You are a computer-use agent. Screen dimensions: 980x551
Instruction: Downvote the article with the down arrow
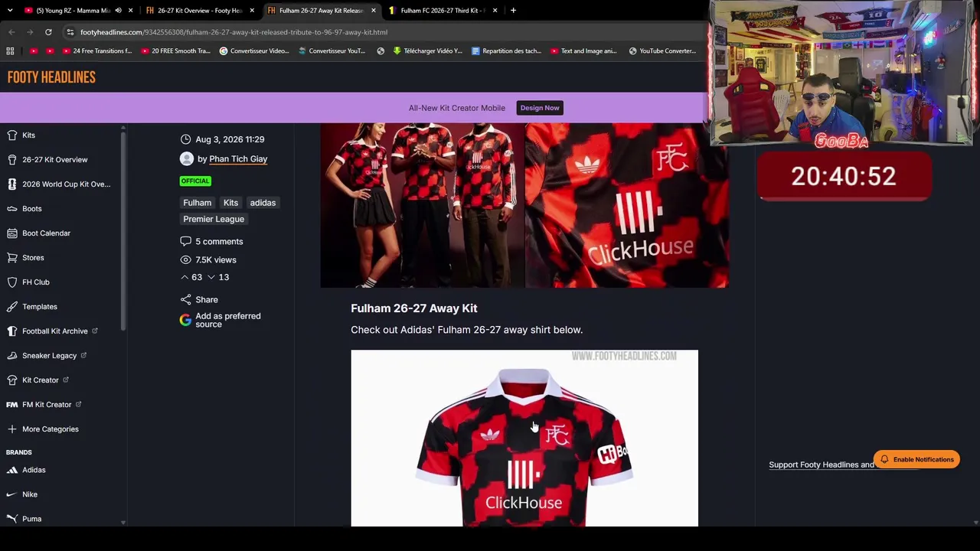click(211, 277)
